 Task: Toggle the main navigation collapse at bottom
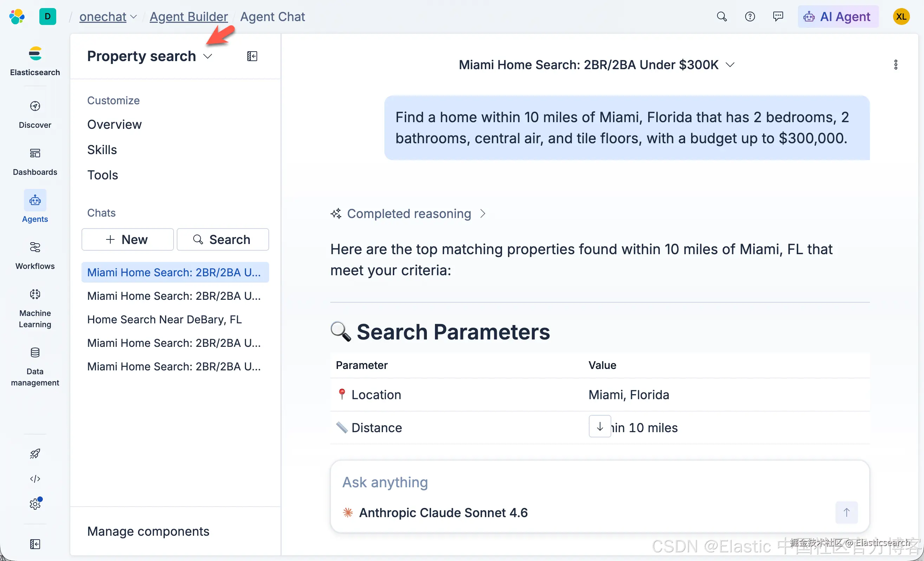[x=35, y=544]
